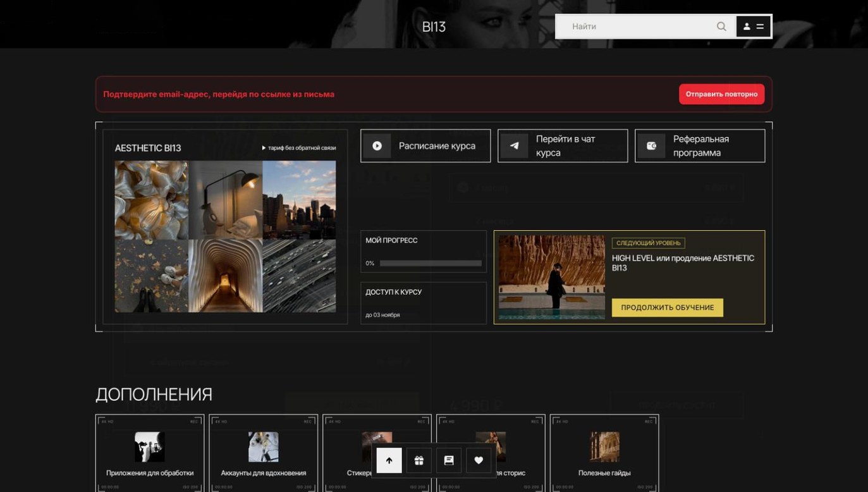
Task: Click the scroll-to-top arrow icon
Action: click(389, 460)
